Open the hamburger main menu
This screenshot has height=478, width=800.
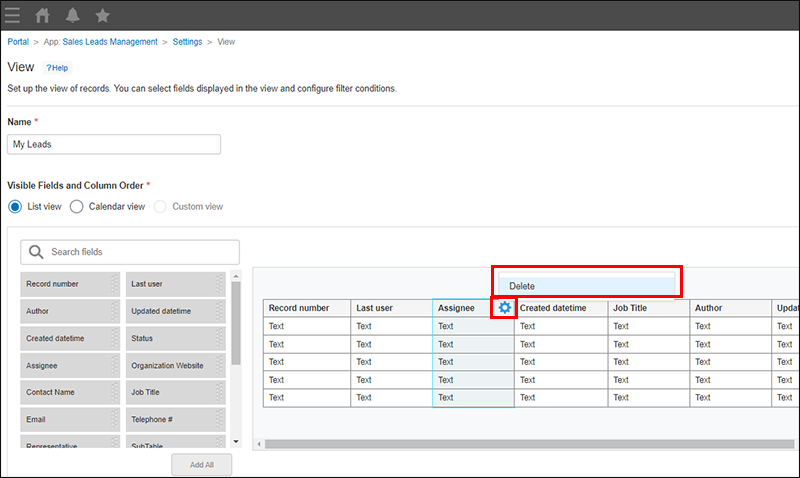point(12,15)
